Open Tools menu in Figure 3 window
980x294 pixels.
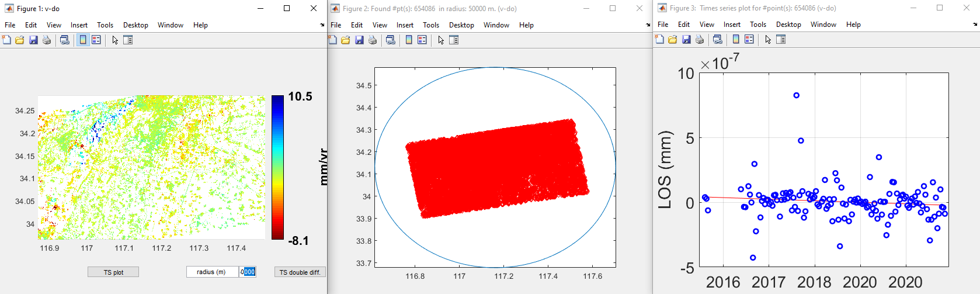(758, 25)
